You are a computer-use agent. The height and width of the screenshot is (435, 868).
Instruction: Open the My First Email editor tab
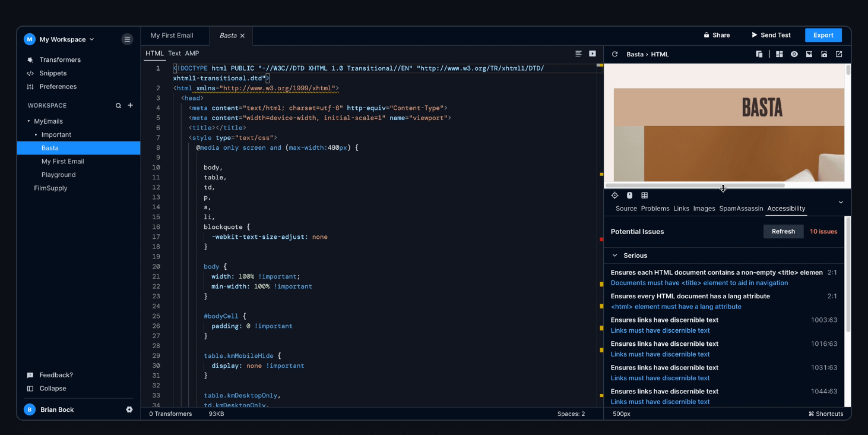(x=172, y=36)
